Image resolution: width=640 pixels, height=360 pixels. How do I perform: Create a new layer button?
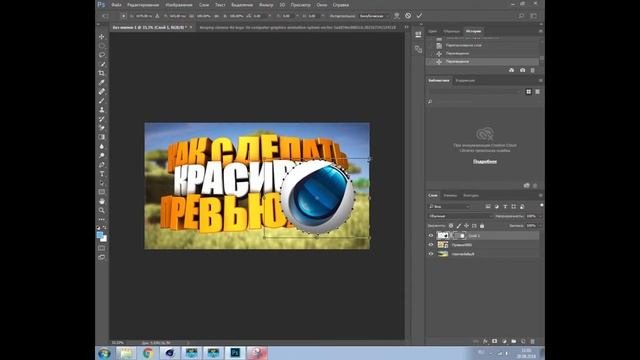(x=523, y=341)
